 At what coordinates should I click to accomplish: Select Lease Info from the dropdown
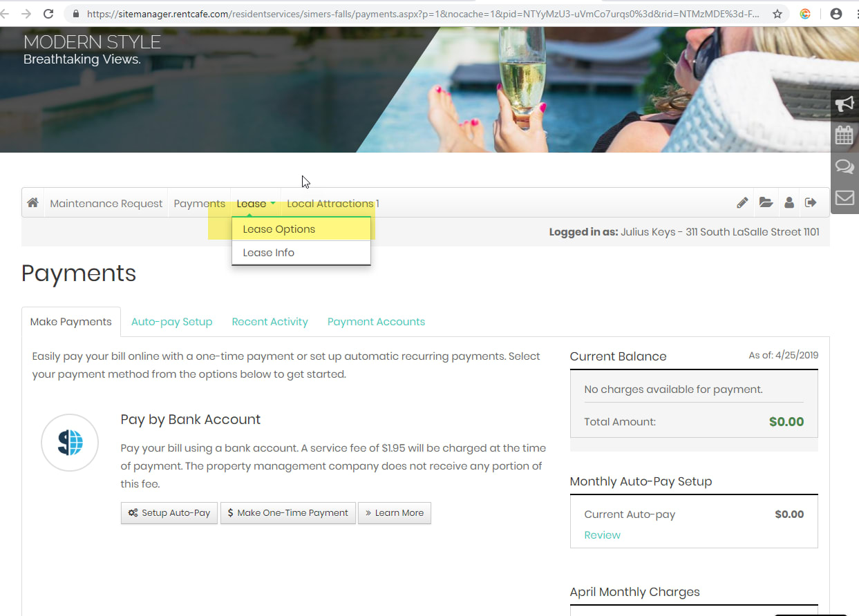pyautogui.click(x=269, y=253)
